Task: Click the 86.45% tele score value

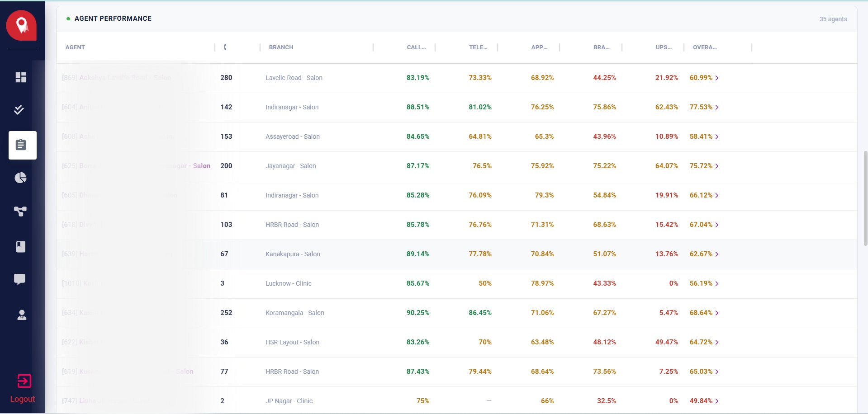Action: [x=480, y=313]
